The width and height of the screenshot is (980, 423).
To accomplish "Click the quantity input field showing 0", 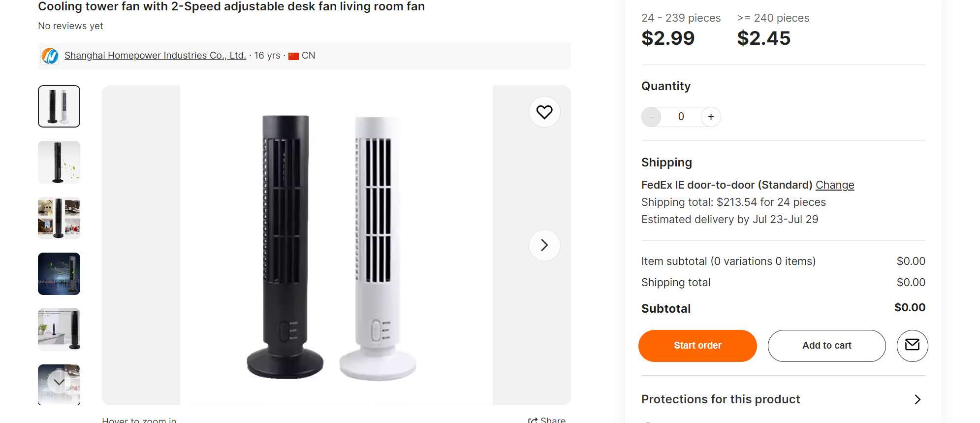I will pyautogui.click(x=681, y=117).
